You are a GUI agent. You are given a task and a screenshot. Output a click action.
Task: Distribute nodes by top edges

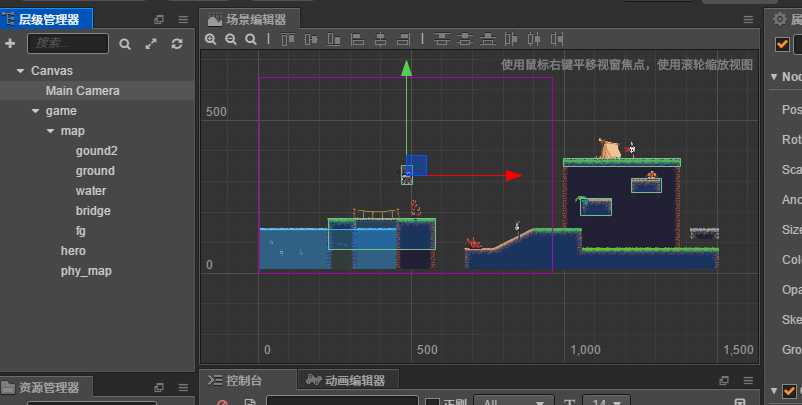[441, 39]
